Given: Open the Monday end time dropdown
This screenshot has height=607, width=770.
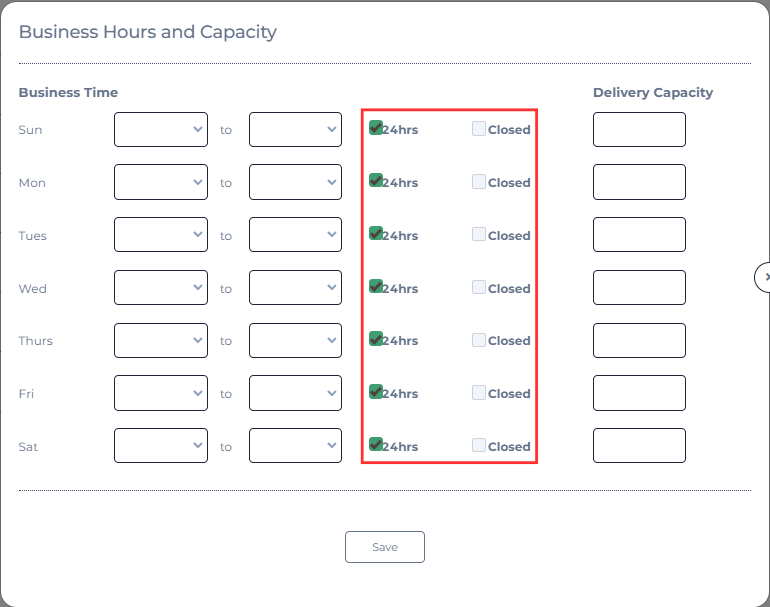Looking at the screenshot, I should click(x=295, y=182).
